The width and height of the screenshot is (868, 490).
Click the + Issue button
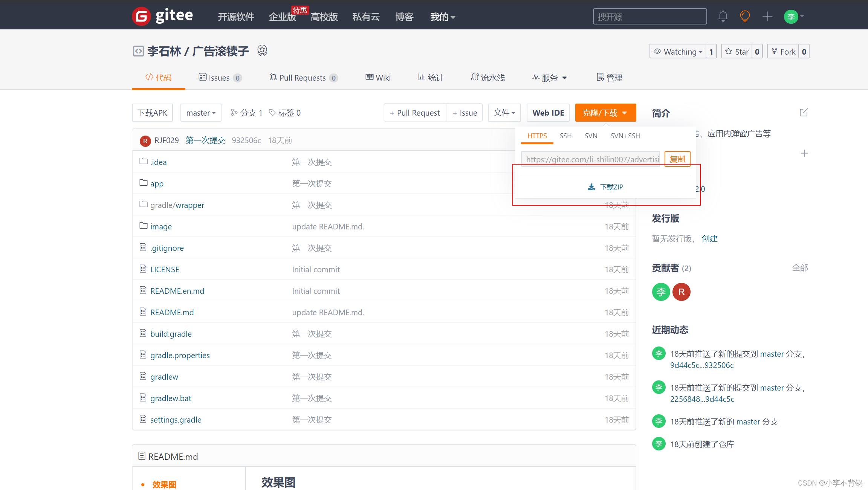point(465,113)
